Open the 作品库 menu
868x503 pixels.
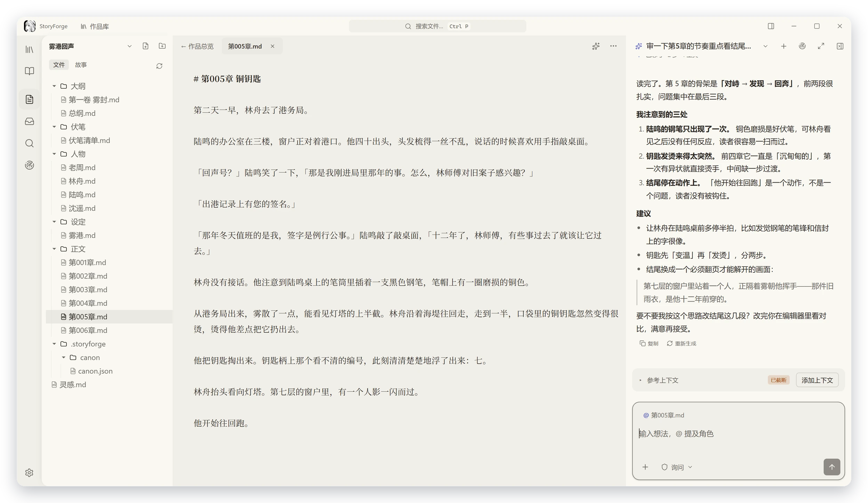point(95,26)
